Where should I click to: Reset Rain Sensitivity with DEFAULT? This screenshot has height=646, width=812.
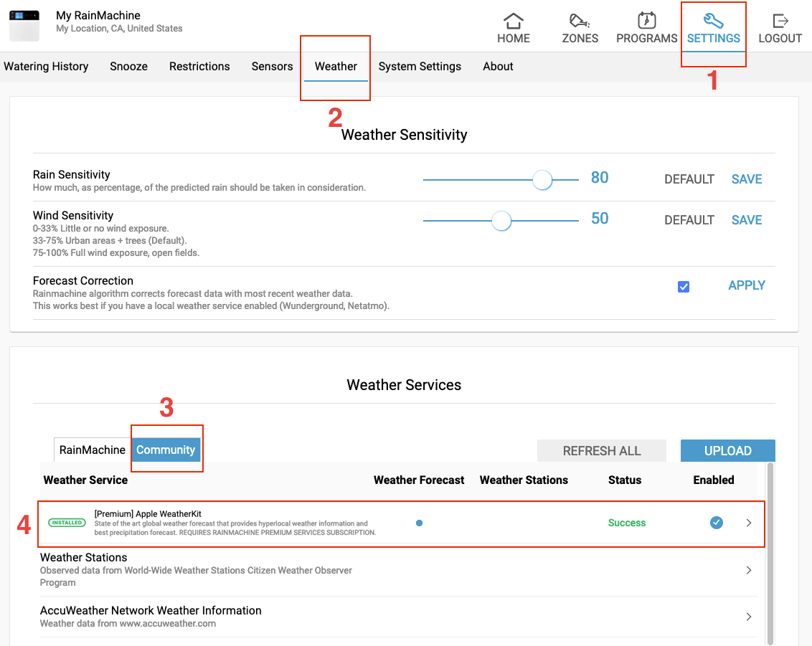coord(689,179)
